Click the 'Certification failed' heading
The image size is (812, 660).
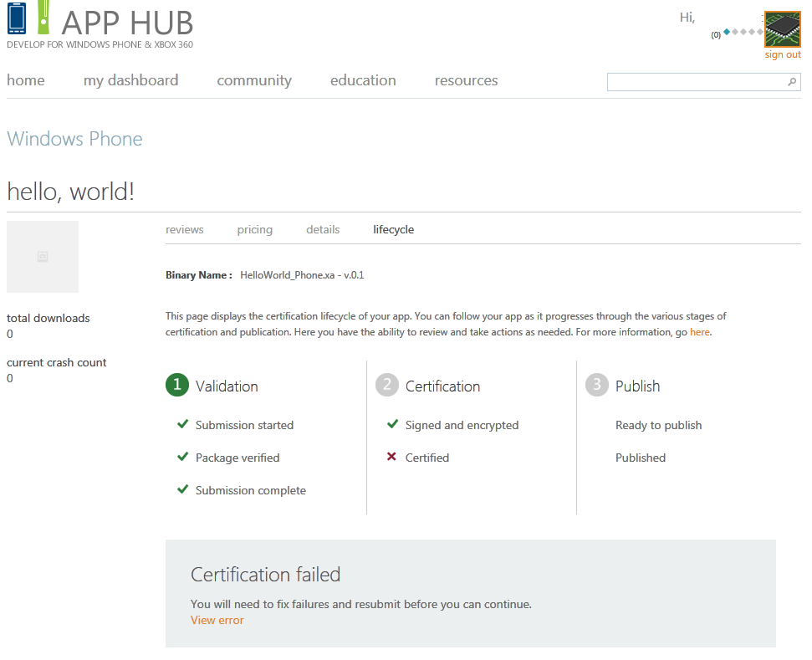click(266, 575)
